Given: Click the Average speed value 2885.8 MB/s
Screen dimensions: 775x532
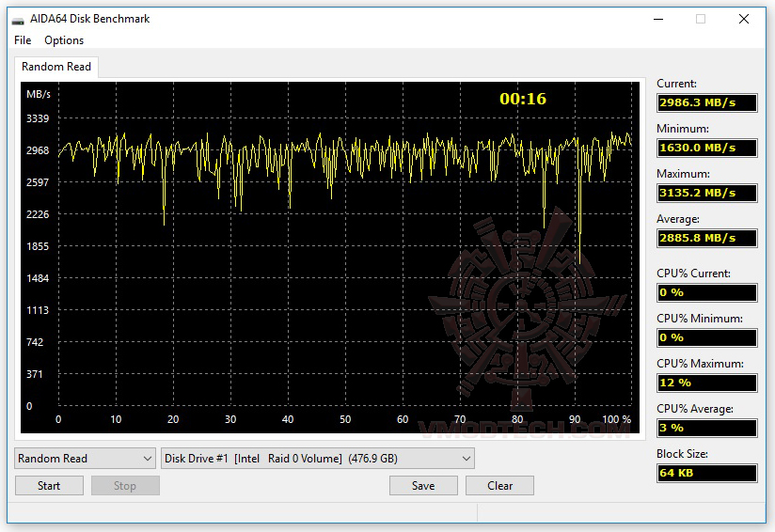Looking at the screenshot, I should [x=706, y=238].
